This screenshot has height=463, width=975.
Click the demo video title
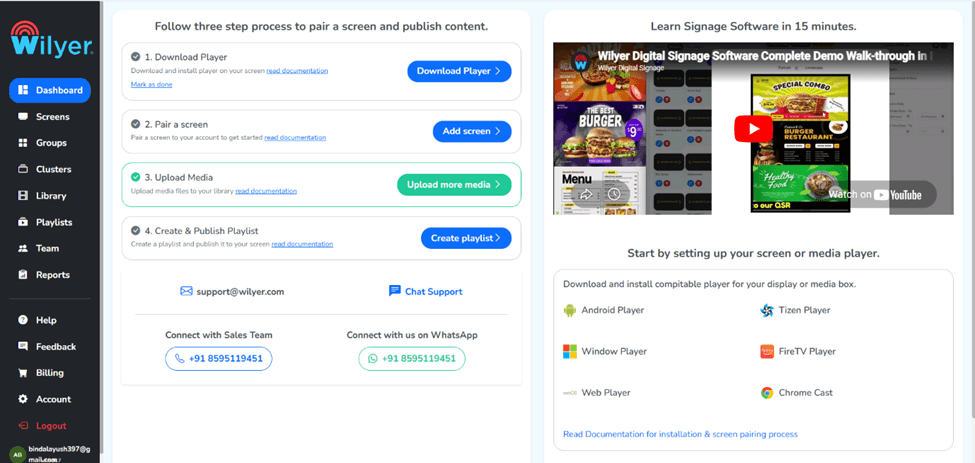click(x=767, y=55)
